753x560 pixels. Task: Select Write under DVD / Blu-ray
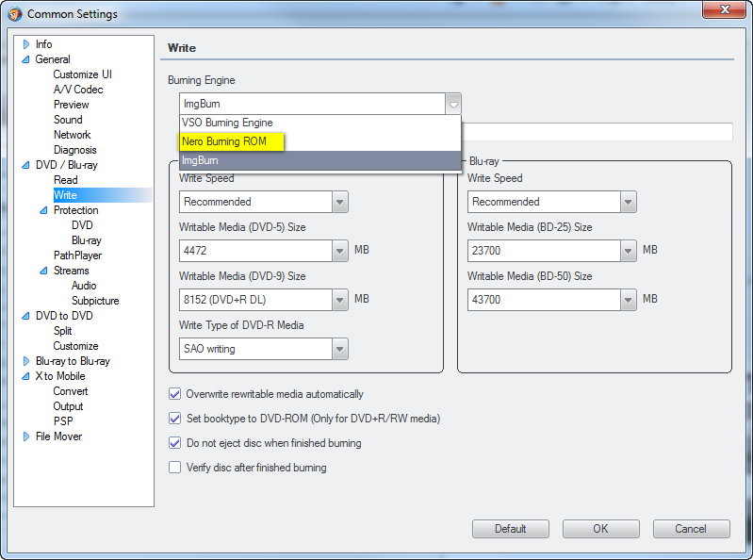point(65,195)
